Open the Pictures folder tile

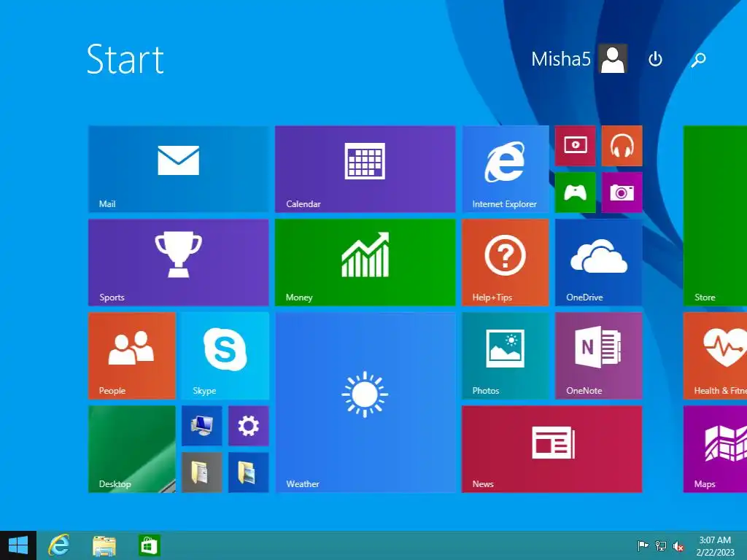tap(248, 472)
